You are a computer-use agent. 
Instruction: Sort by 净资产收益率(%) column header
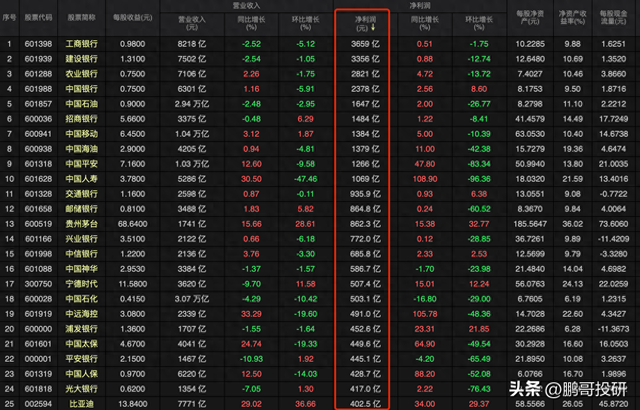tap(573, 18)
